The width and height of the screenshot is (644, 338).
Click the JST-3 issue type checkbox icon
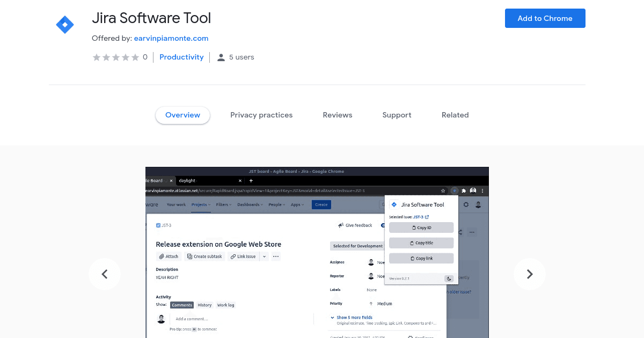pos(158,225)
